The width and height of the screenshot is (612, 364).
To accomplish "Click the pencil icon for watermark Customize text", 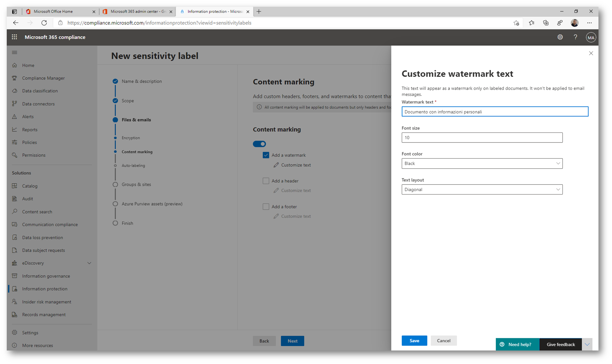I will point(276,165).
